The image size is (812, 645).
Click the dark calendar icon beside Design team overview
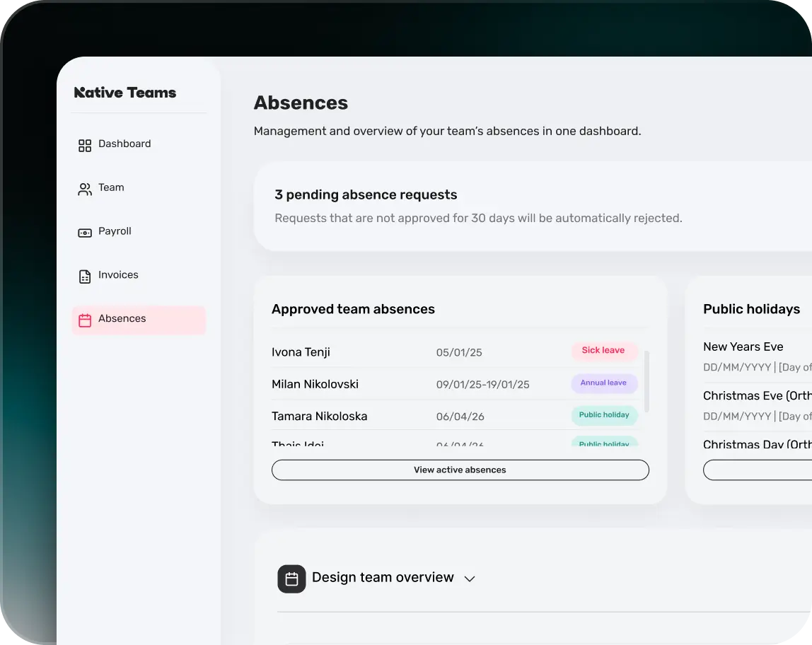click(291, 579)
